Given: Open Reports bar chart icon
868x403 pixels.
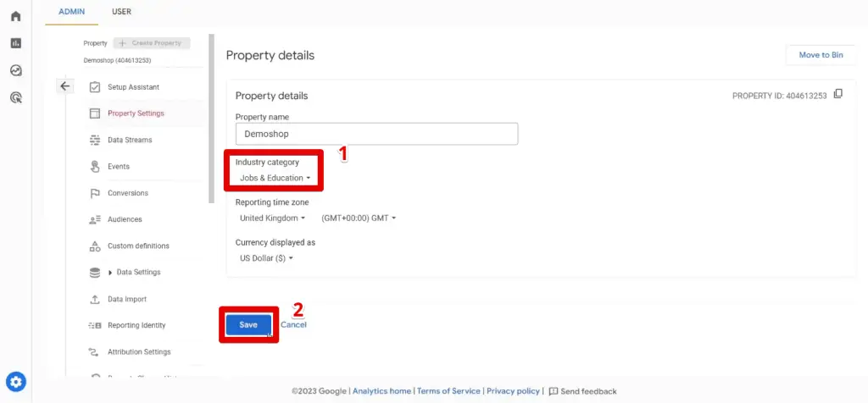Looking at the screenshot, I should (x=15, y=43).
